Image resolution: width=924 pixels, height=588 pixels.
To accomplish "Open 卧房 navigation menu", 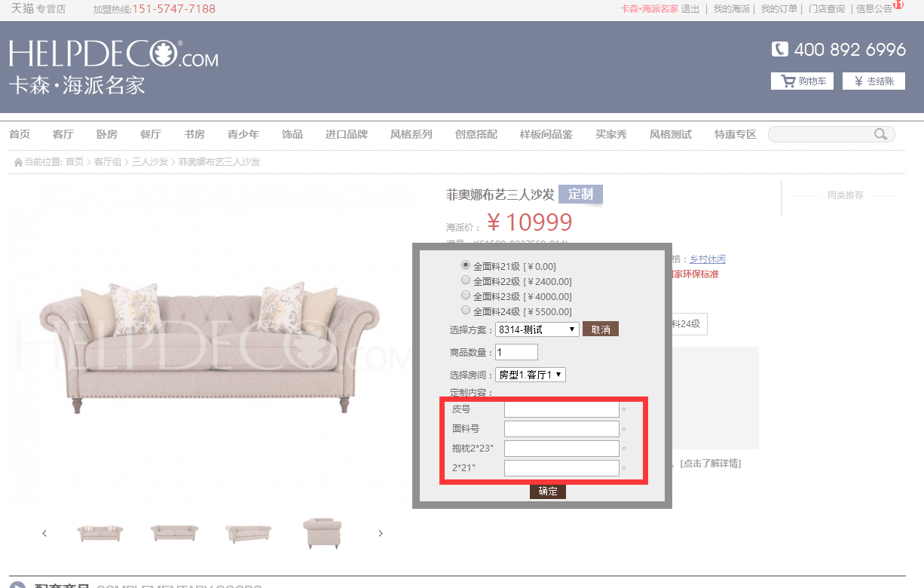I will coord(107,134).
